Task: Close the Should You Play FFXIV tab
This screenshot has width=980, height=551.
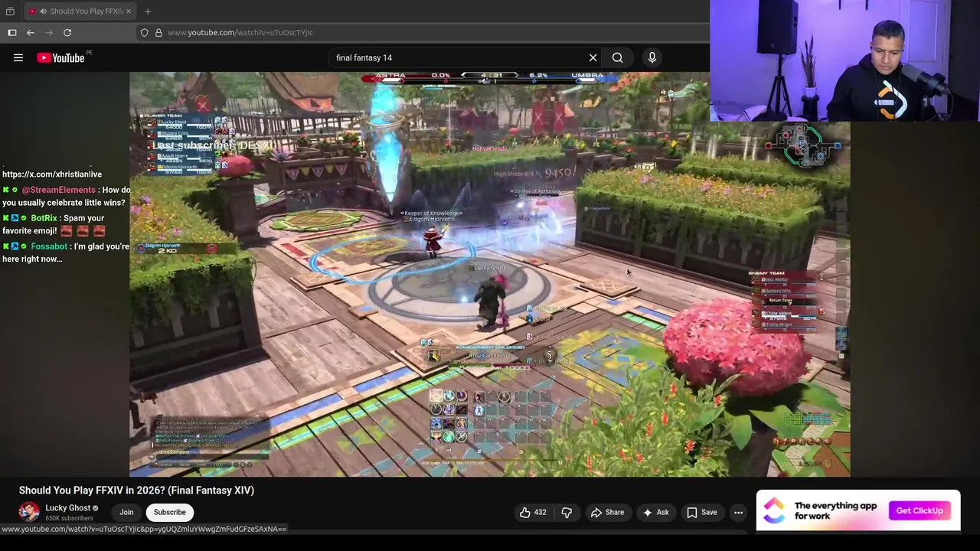Action: click(x=129, y=11)
